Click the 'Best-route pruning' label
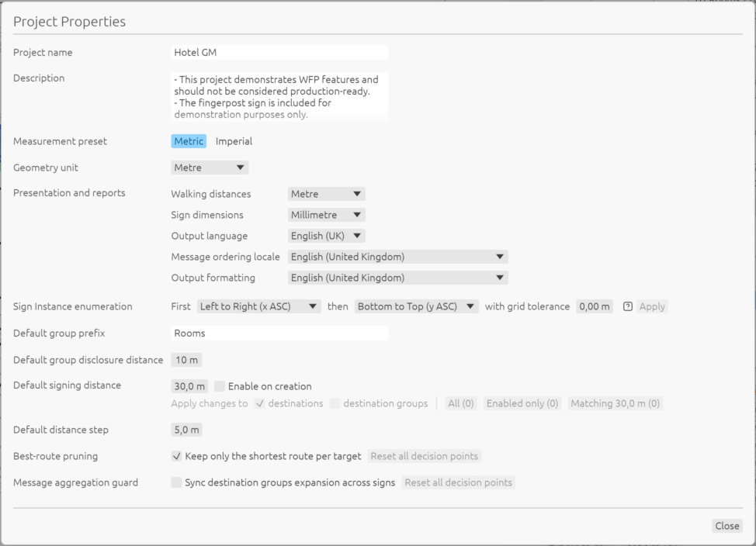This screenshot has height=546, width=756. pos(55,456)
